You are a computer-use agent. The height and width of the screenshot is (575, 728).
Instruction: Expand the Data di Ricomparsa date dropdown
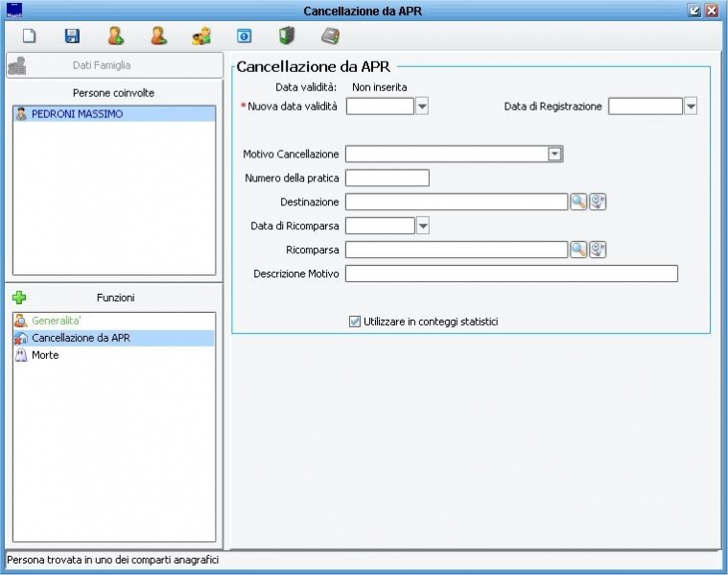click(x=422, y=226)
